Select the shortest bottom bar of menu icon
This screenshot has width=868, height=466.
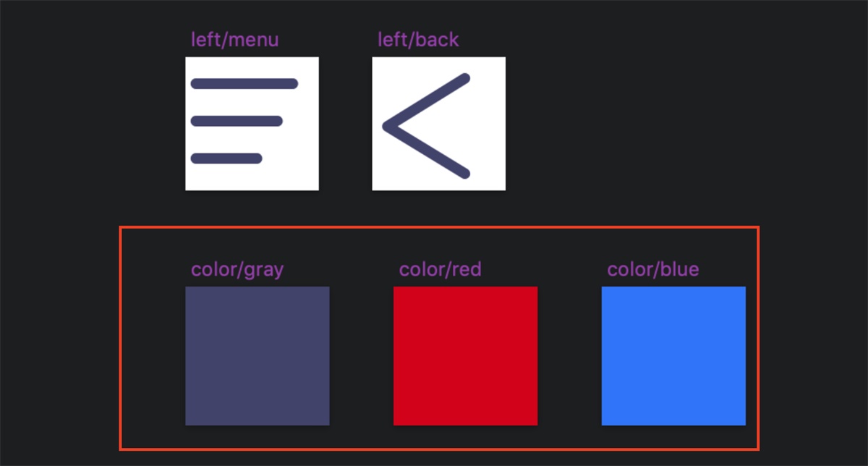point(226,158)
